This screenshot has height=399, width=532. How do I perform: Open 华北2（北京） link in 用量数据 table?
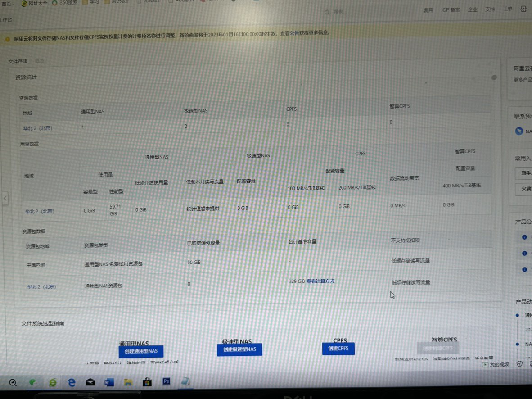click(39, 211)
